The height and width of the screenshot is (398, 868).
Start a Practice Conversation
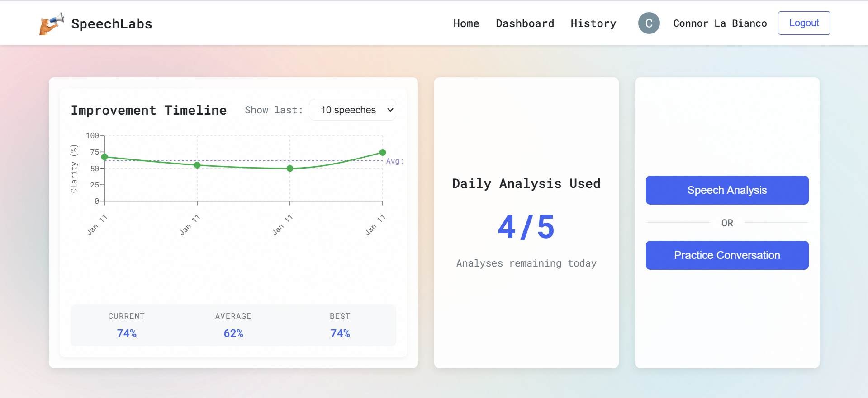point(727,255)
